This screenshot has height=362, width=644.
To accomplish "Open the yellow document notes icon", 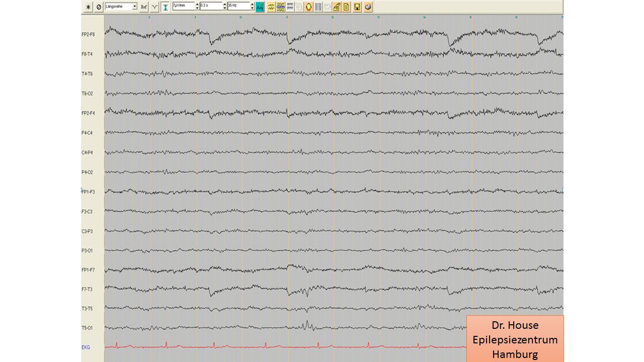I will click(x=347, y=7).
